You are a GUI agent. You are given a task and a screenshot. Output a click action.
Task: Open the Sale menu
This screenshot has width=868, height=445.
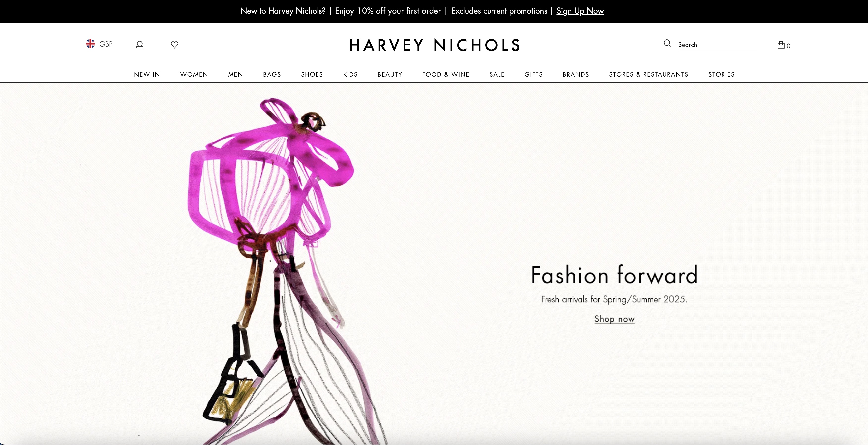[497, 74]
